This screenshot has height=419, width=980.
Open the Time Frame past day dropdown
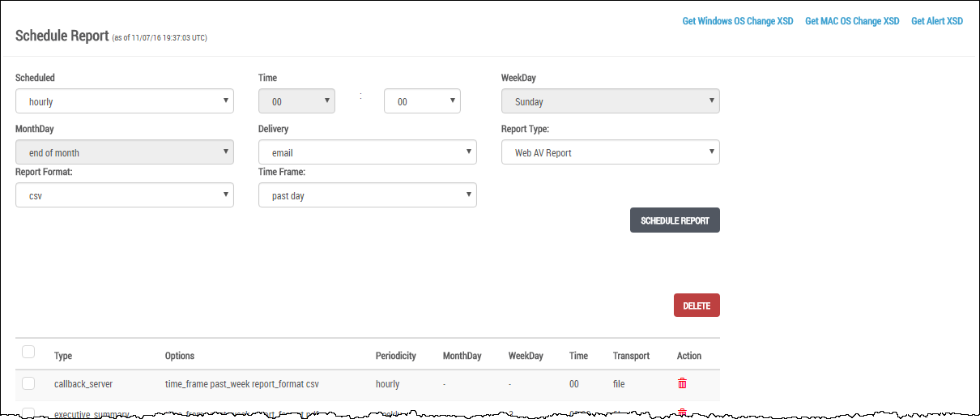pos(368,195)
